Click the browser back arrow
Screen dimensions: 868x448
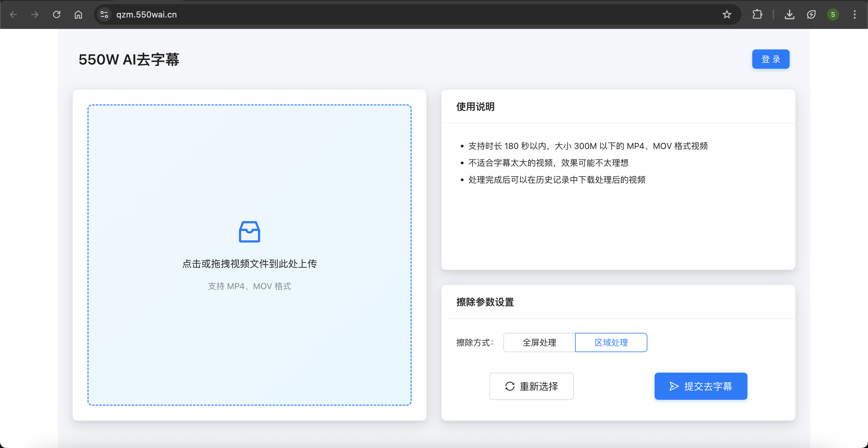[14, 14]
